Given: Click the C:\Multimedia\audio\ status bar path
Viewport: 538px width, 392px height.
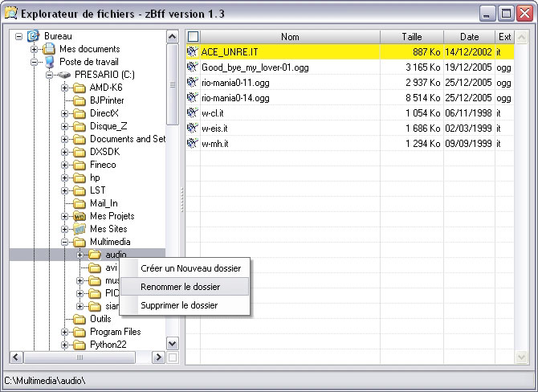Looking at the screenshot, I should (45, 380).
